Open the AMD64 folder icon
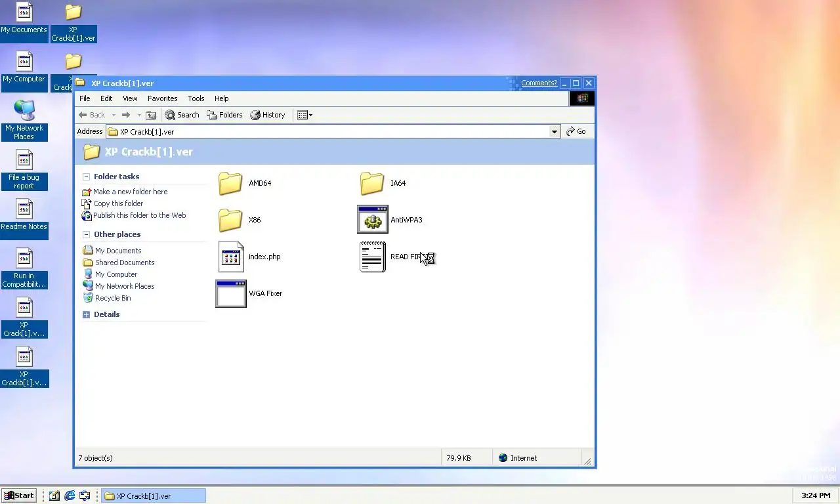840x504 pixels. tap(230, 184)
